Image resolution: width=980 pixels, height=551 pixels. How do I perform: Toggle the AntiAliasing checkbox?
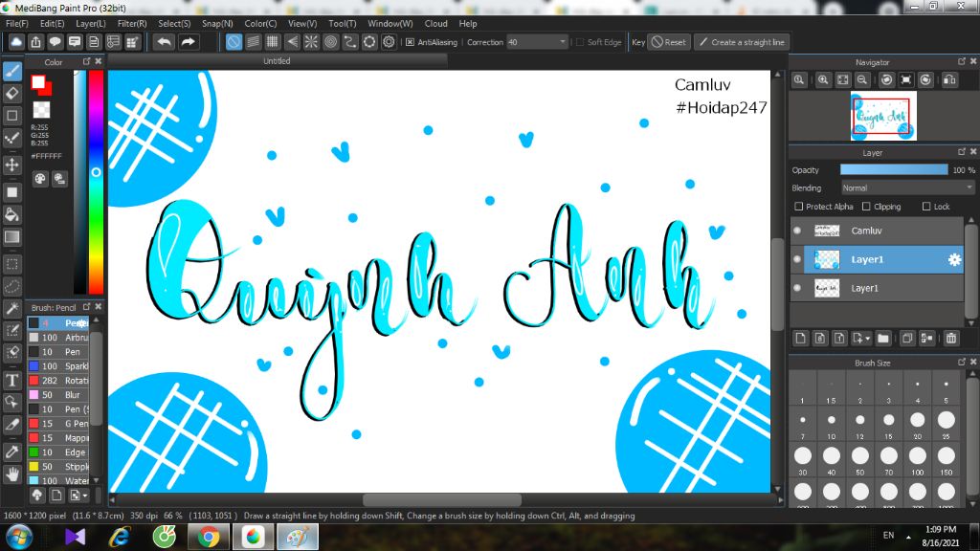point(410,42)
